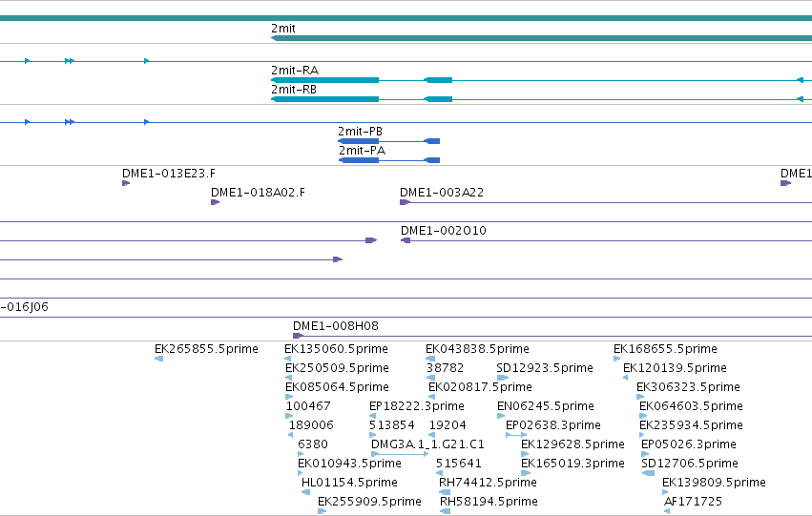812x516 pixels.
Task: Click the 100467 feature label
Action: click(308, 406)
